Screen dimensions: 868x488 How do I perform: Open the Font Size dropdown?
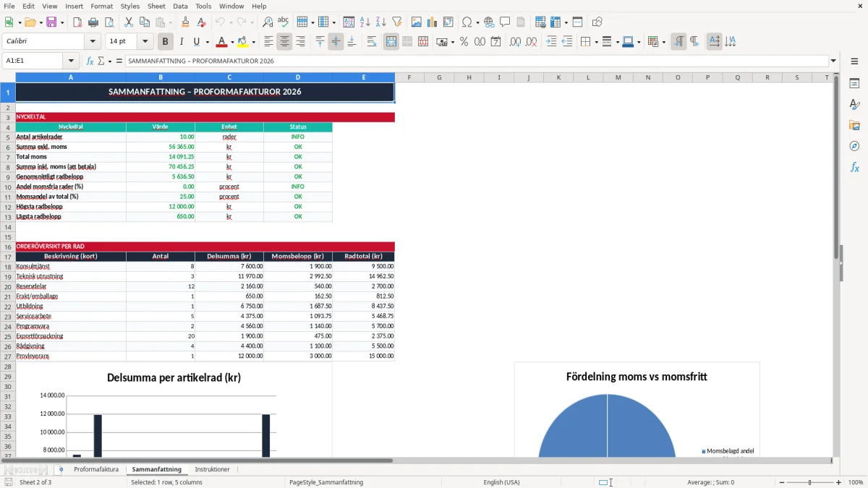click(145, 42)
